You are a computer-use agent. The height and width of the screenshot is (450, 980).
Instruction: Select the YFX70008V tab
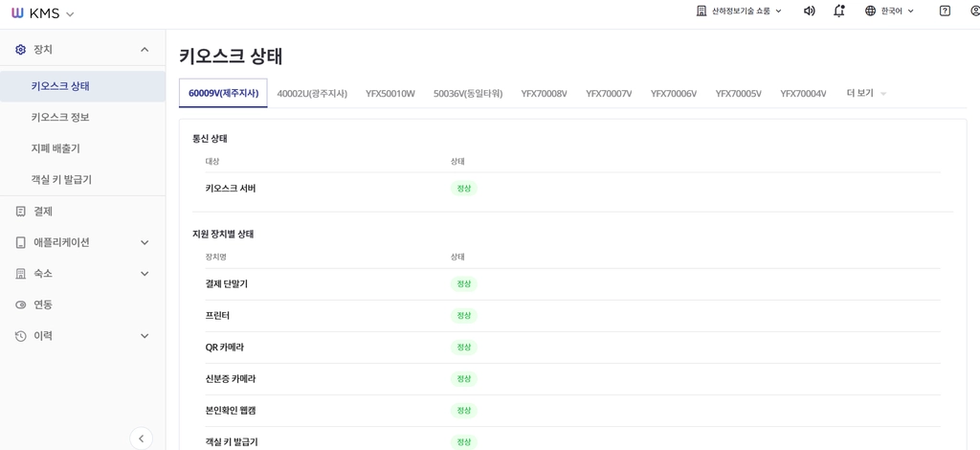click(544, 94)
